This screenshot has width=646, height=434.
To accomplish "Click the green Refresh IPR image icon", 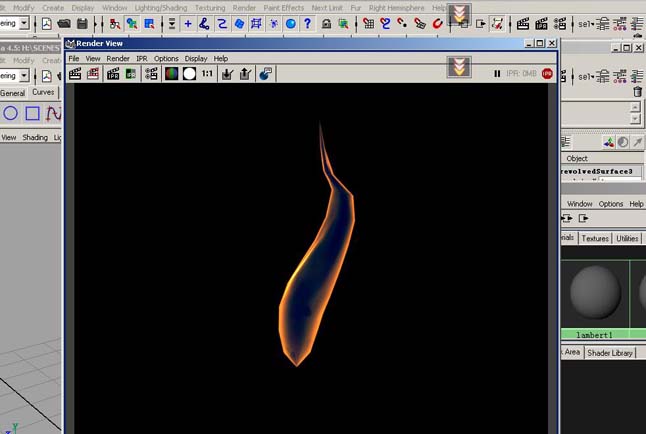I will pos(131,74).
